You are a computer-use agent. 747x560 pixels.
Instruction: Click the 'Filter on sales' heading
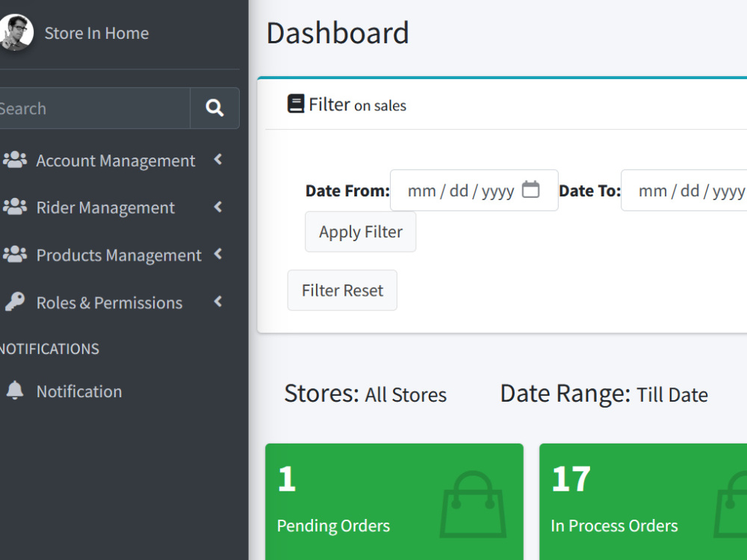(357, 105)
